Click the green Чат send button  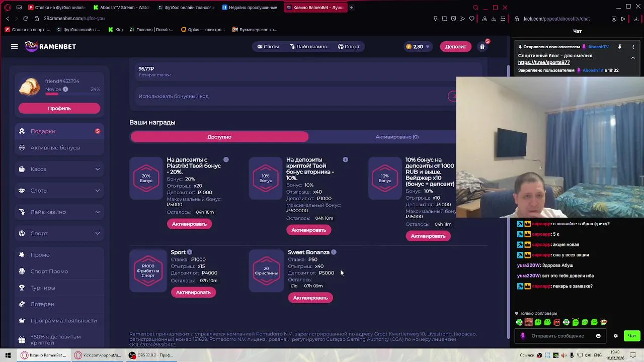[x=632, y=336]
